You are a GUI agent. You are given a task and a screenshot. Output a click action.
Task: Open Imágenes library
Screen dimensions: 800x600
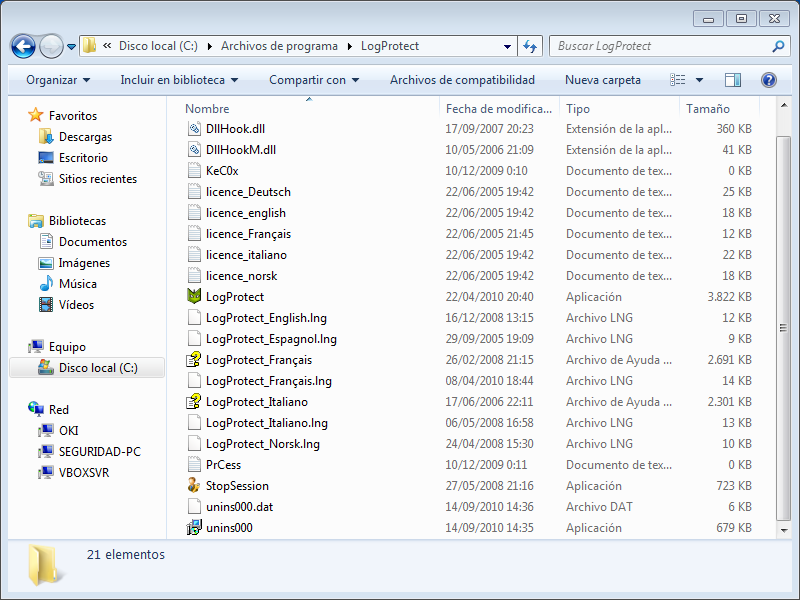coord(74,263)
